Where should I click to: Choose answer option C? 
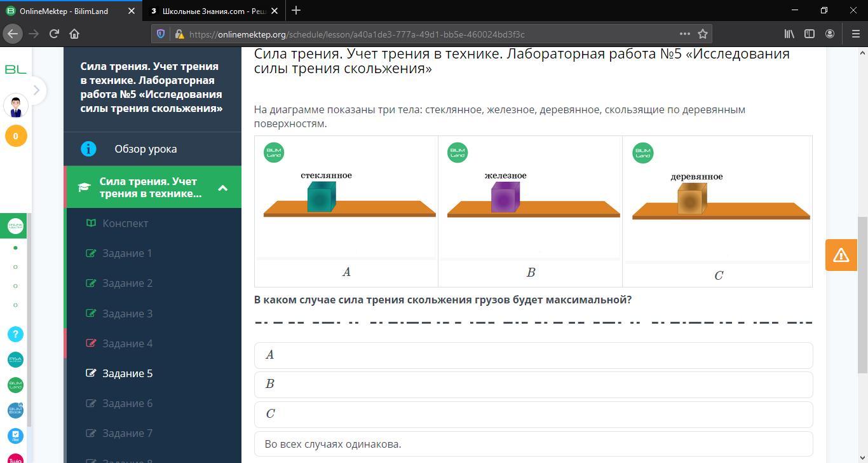pos(533,414)
